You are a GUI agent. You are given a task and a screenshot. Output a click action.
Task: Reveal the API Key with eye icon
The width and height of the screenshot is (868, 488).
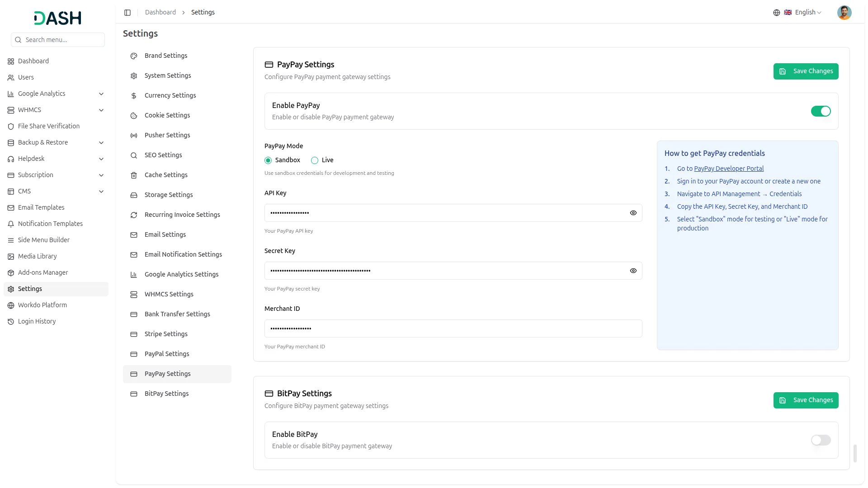pos(633,213)
